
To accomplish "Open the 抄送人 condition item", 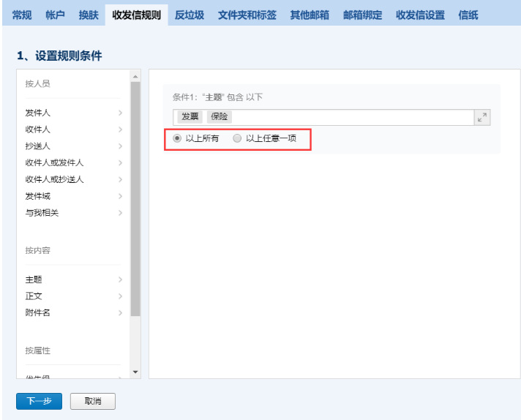I will point(38,146).
